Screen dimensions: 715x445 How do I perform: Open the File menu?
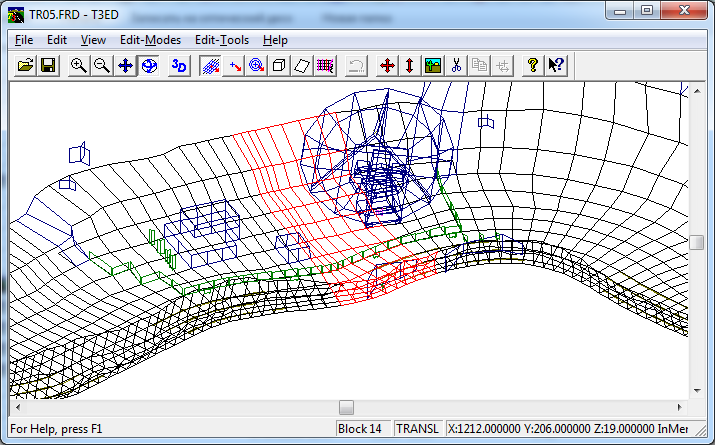pyautogui.click(x=24, y=40)
